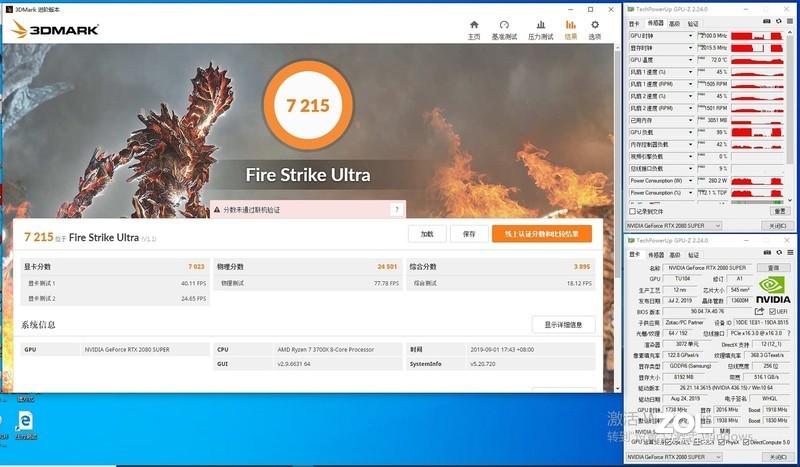Screen dimensions: 800x467
Task: Click the GPU-Z sensor list scrollbar
Action: (x=790, y=117)
